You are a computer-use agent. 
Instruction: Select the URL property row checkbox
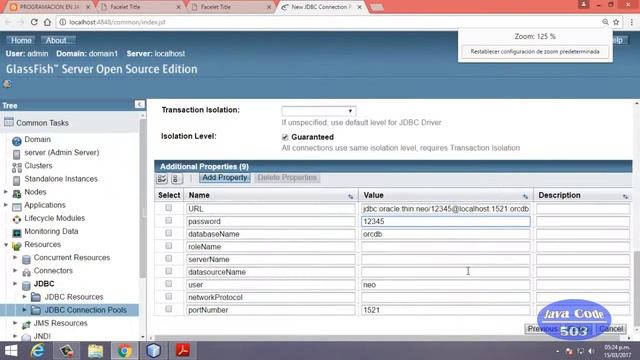pyautogui.click(x=169, y=208)
